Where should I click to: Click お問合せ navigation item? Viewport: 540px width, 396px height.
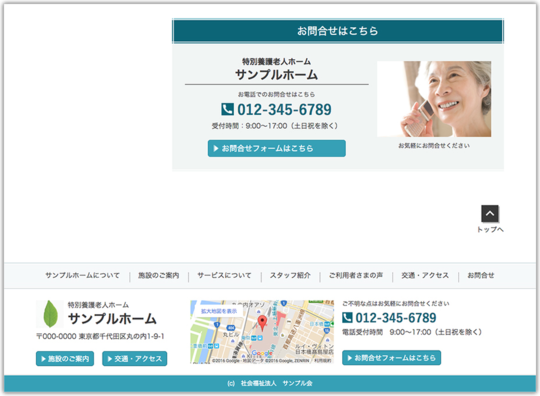point(481,275)
